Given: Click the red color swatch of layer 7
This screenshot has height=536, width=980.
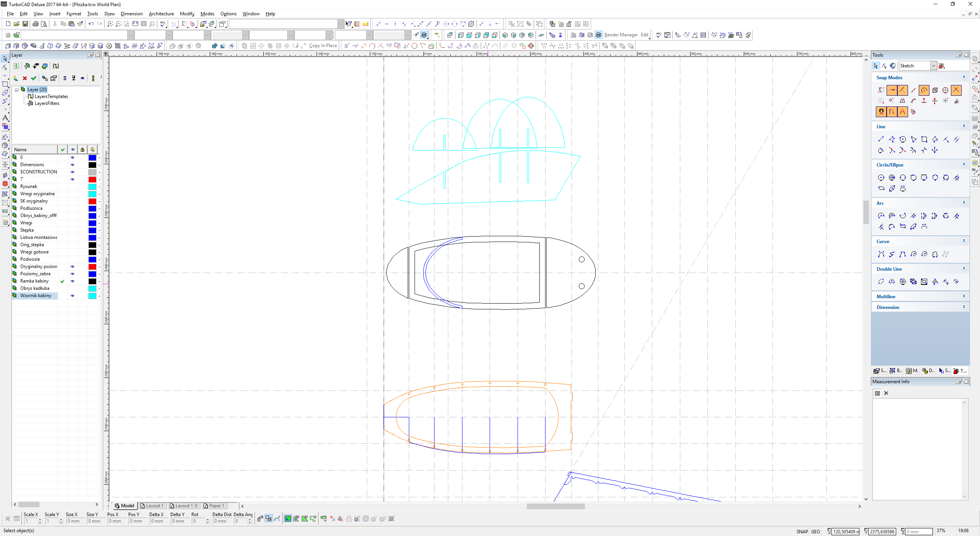Looking at the screenshot, I should pyautogui.click(x=92, y=179).
